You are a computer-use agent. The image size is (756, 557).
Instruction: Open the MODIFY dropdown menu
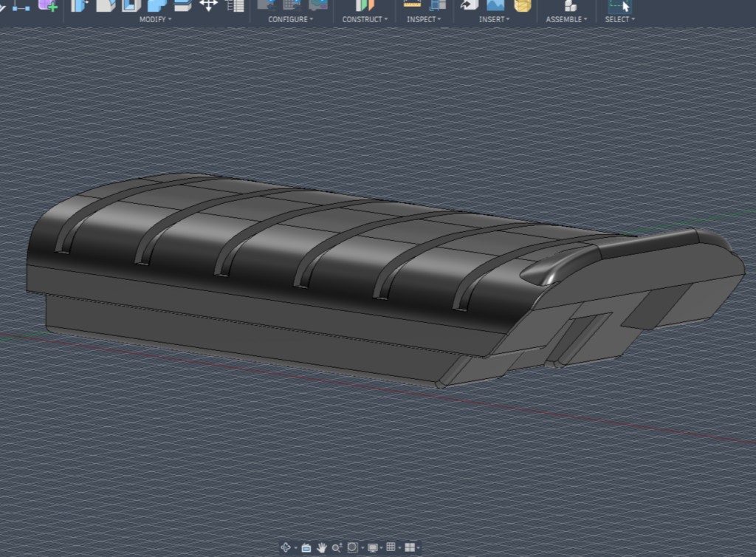pos(155,19)
